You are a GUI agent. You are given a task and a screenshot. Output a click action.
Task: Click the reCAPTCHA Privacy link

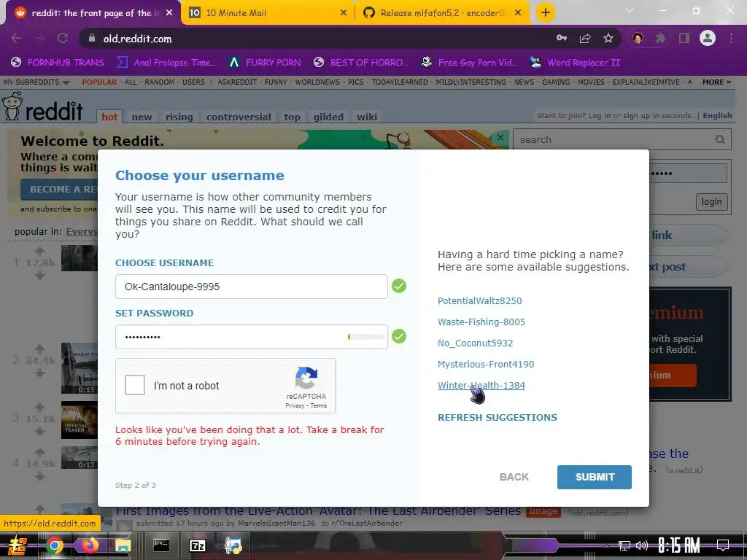[x=295, y=405]
